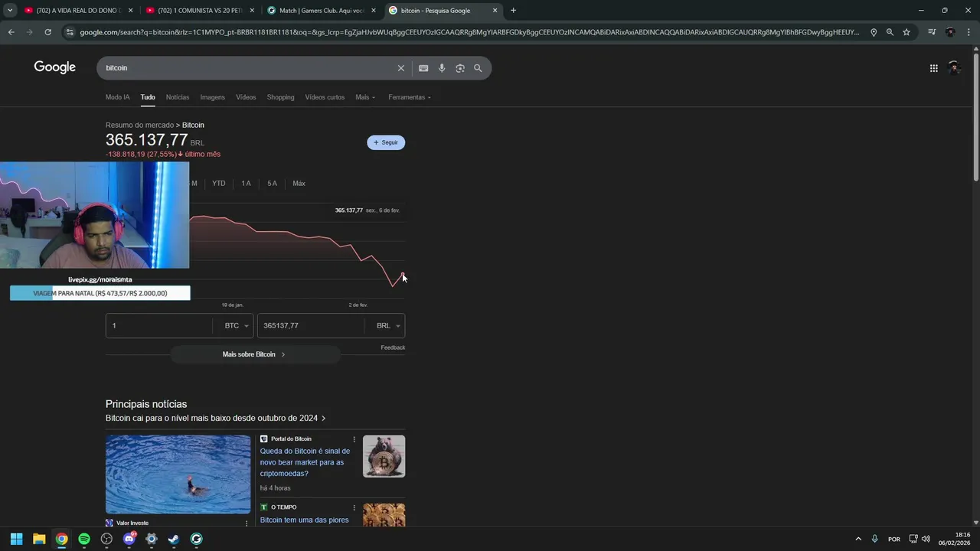
Task: Select the Máx chart range
Action: [299, 184]
